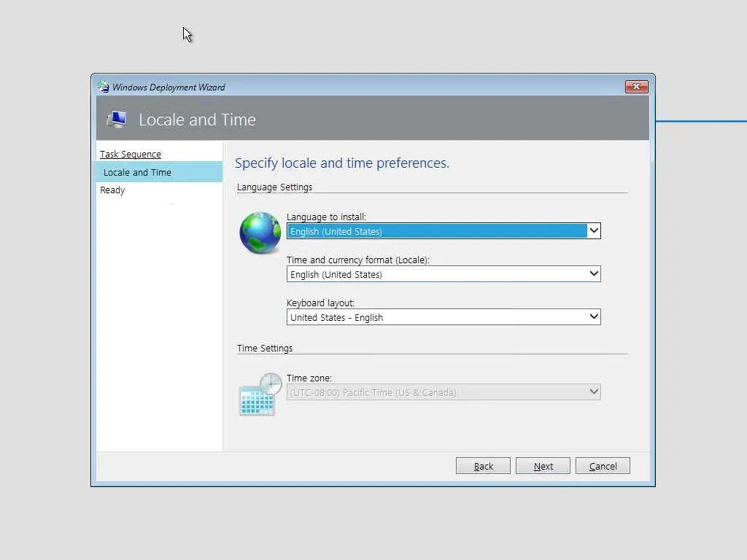Screen dimensions: 747x560
Task: Click the 'Time Settings' section label
Action: [265, 348]
